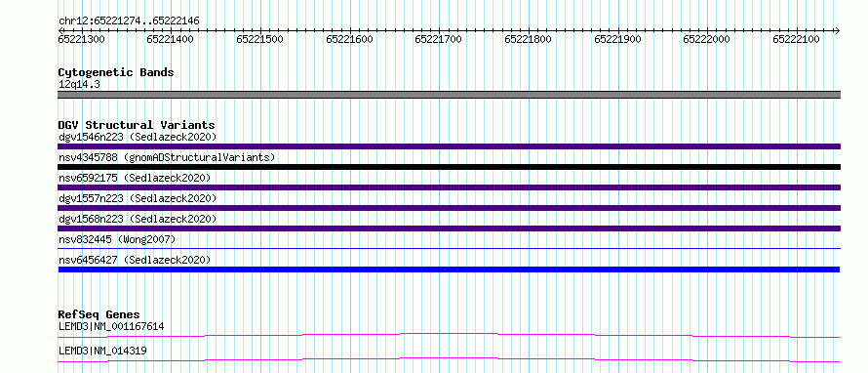Open variant dgv1557n223 (Sedlazeck2020) label
The width and height of the screenshot is (868, 373).
(x=138, y=198)
